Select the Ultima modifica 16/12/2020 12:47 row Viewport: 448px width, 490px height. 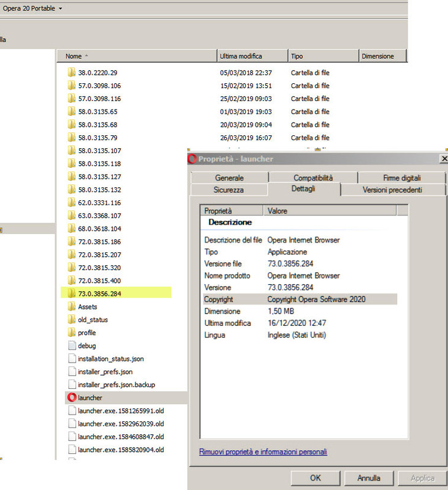[300, 323]
